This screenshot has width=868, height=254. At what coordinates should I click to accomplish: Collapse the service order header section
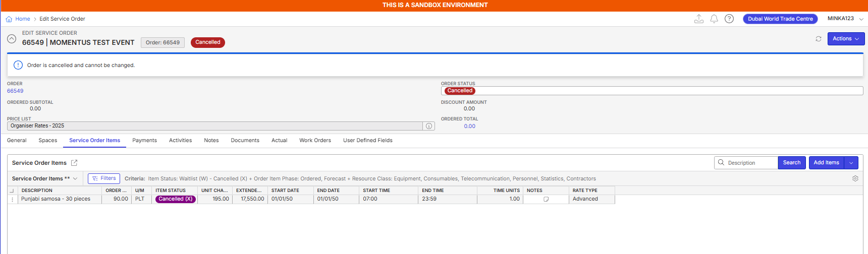coord(12,39)
